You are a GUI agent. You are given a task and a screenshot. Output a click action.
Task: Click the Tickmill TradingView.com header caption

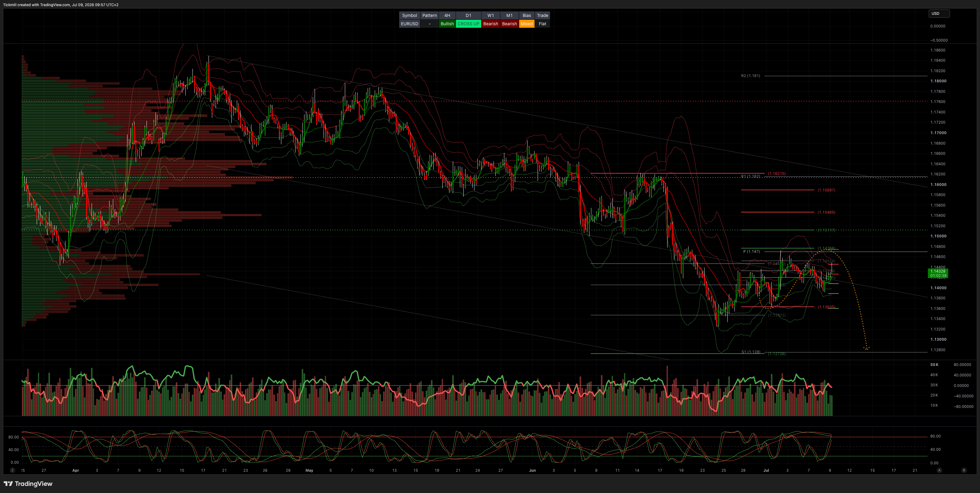[61, 5]
